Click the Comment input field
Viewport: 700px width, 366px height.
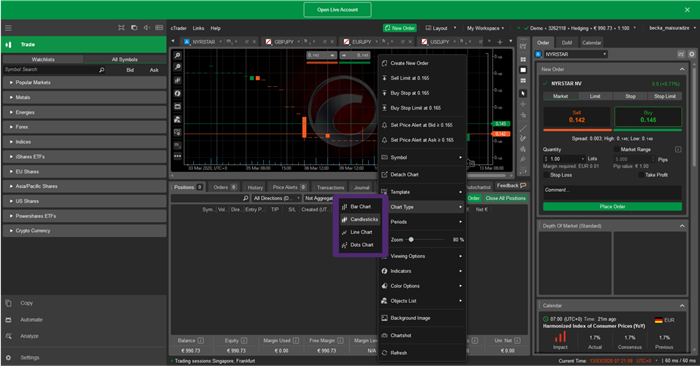pyautogui.click(x=612, y=192)
